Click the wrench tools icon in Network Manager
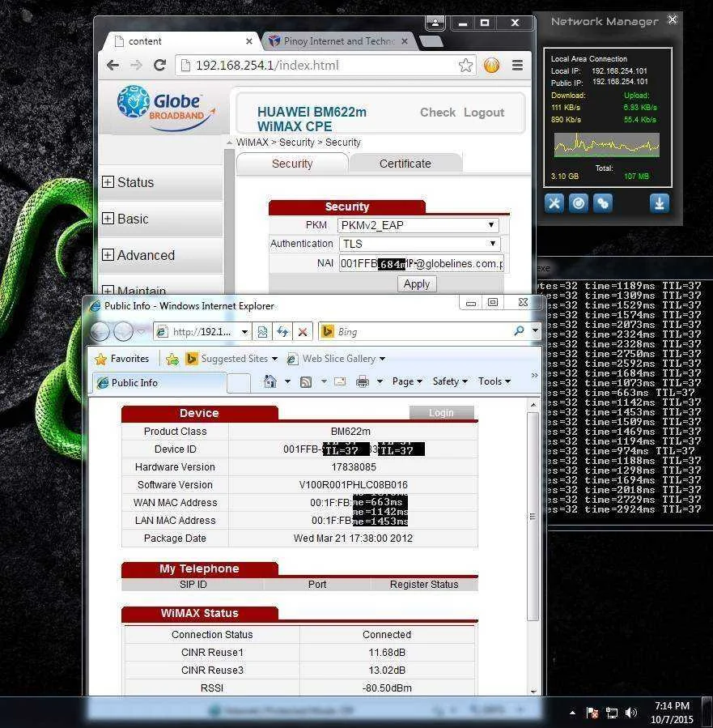713x728 pixels. point(554,203)
